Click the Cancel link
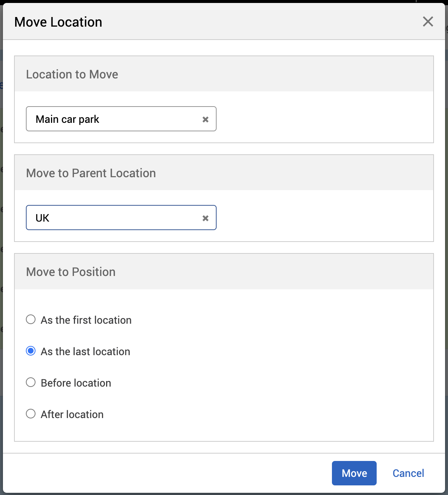The height and width of the screenshot is (495, 448). (x=408, y=473)
